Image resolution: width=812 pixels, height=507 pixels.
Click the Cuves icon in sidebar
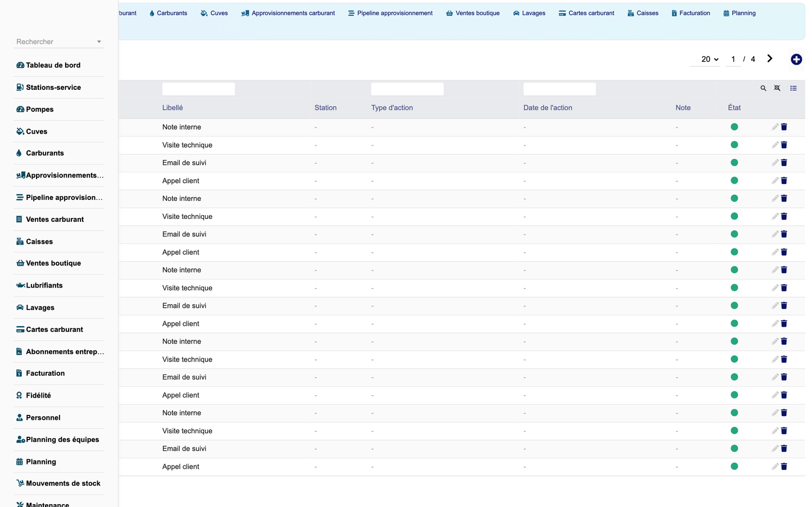pos(20,131)
